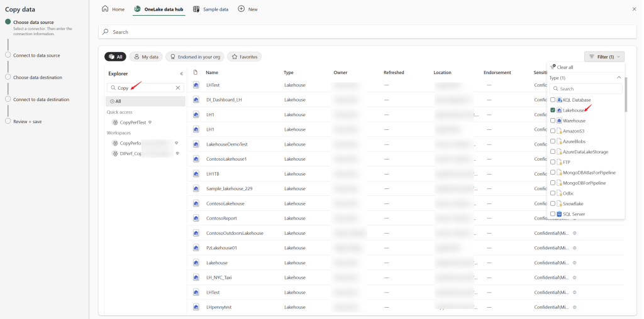Check the AzureBlobs filter checkbox
The image size is (644, 319).
(553, 141)
